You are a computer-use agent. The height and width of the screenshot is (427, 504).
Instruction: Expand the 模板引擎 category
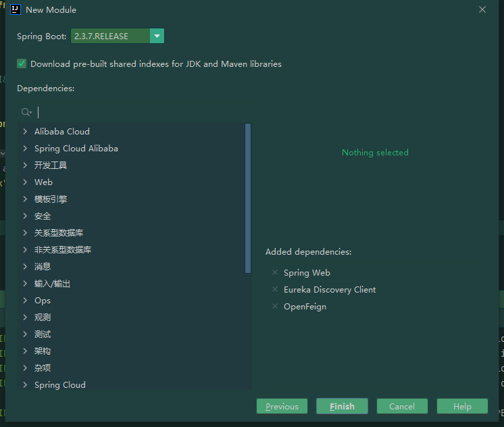click(25, 199)
